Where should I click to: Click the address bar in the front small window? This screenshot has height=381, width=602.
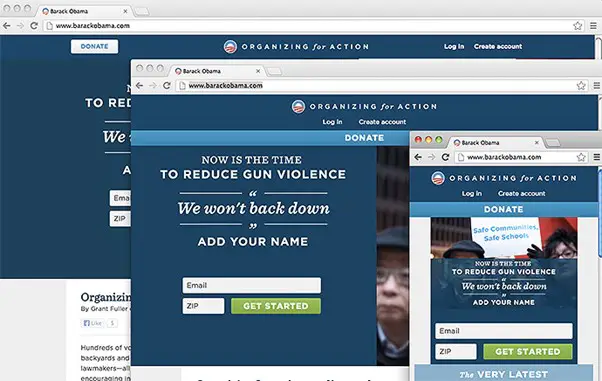click(x=516, y=157)
